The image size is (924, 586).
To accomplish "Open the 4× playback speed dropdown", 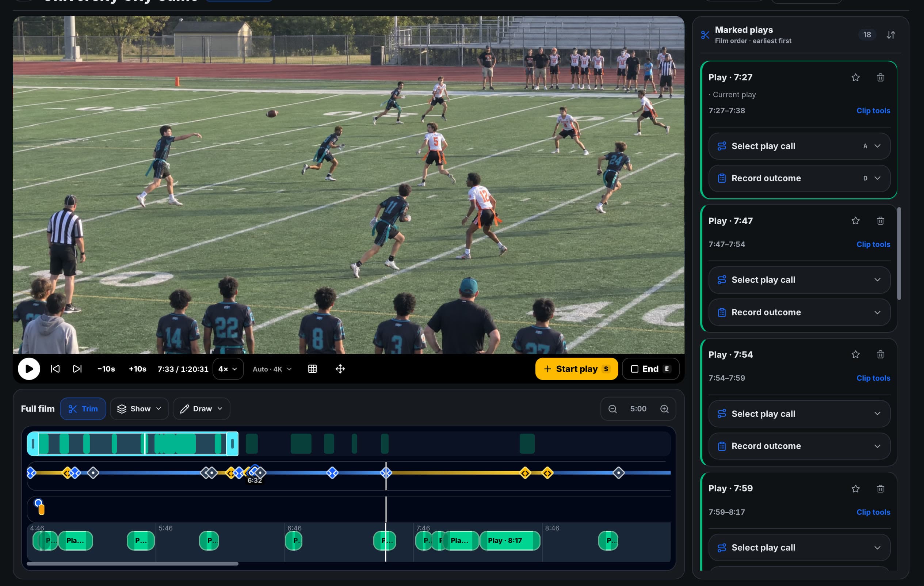I will (228, 369).
